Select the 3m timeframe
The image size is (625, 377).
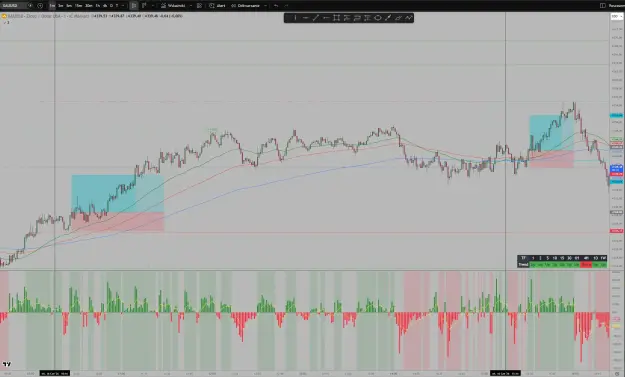coord(61,6)
